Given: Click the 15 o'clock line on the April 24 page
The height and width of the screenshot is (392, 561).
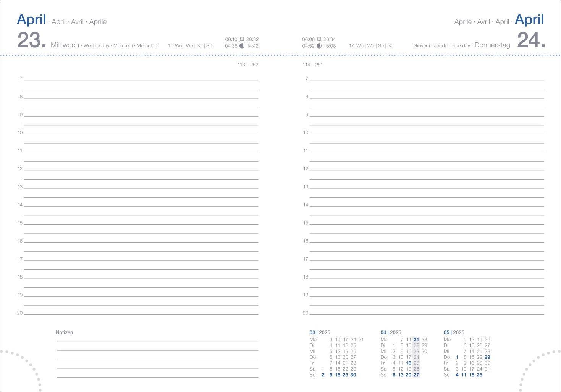Looking at the screenshot, I should point(427,224).
